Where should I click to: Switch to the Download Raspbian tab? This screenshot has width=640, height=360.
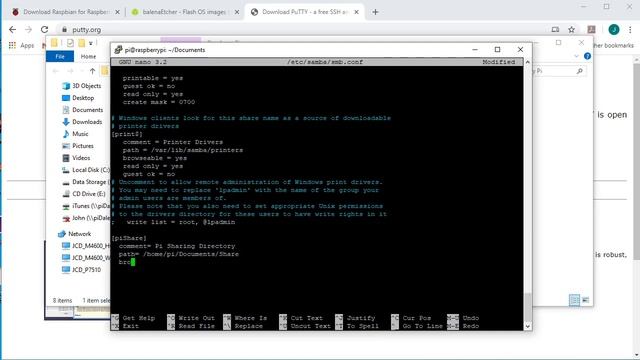pos(65,12)
